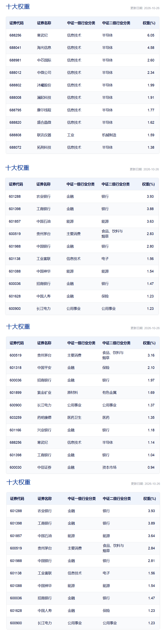
Task: Click the 原材料 industry cell
Action: point(73,393)
